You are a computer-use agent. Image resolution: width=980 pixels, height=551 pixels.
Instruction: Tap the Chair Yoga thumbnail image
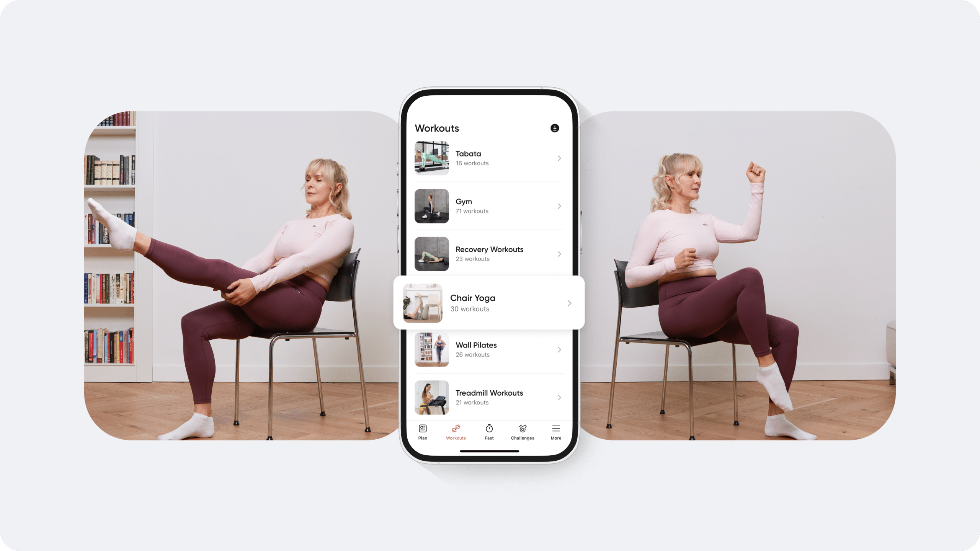click(x=423, y=302)
